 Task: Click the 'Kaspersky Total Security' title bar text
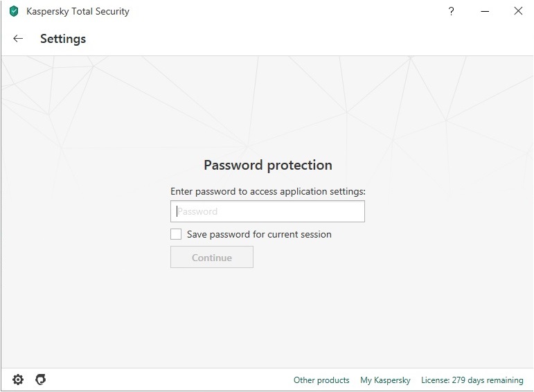point(78,11)
